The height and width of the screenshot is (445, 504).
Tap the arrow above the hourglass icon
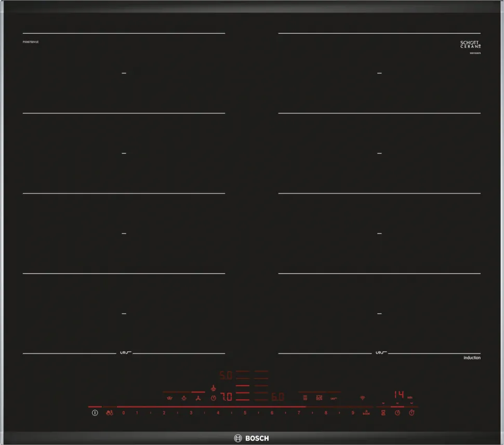point(383,403)
